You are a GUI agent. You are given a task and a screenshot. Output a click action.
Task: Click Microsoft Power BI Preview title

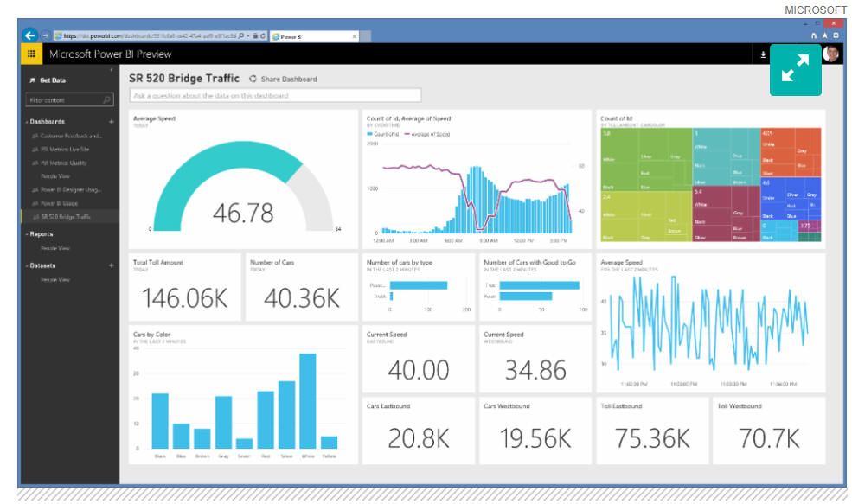(111, 54)
